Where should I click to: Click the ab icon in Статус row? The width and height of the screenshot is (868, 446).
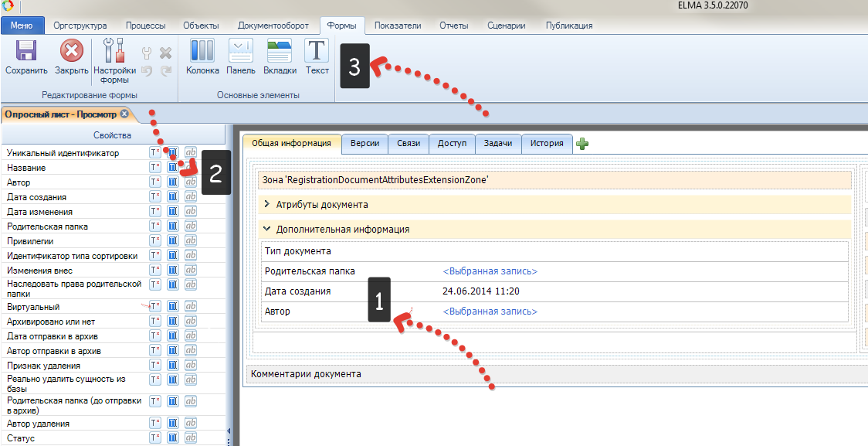[190, 438]
